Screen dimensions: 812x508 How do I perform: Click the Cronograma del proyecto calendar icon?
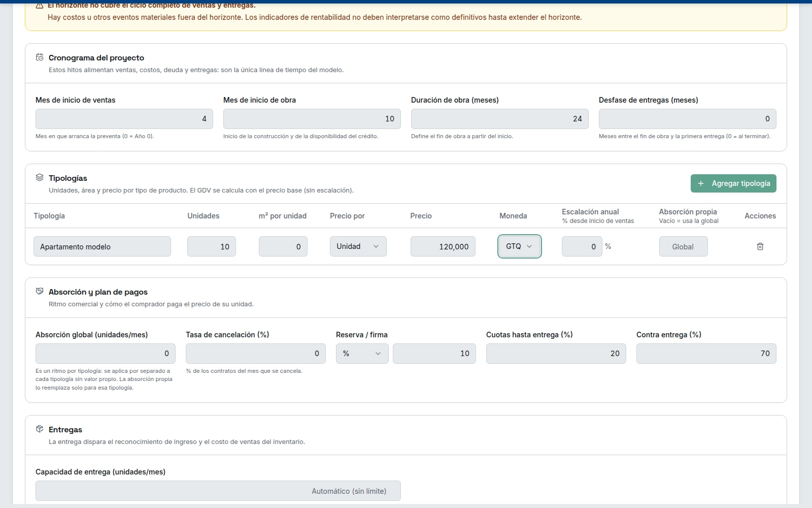point(40,57)
